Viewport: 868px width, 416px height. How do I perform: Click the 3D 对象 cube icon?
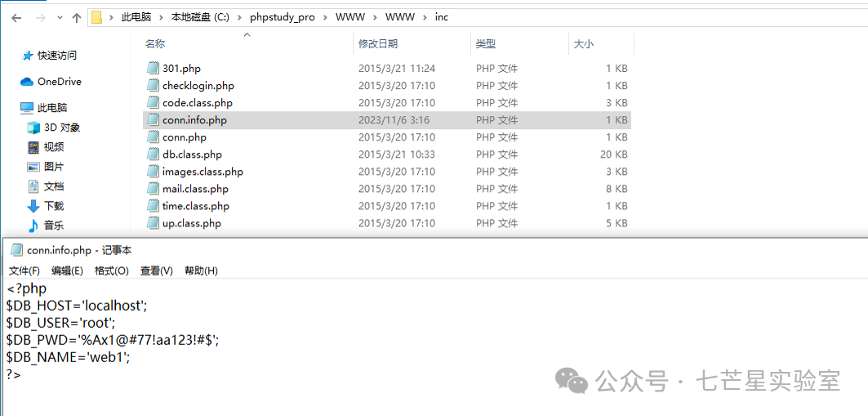33,127
